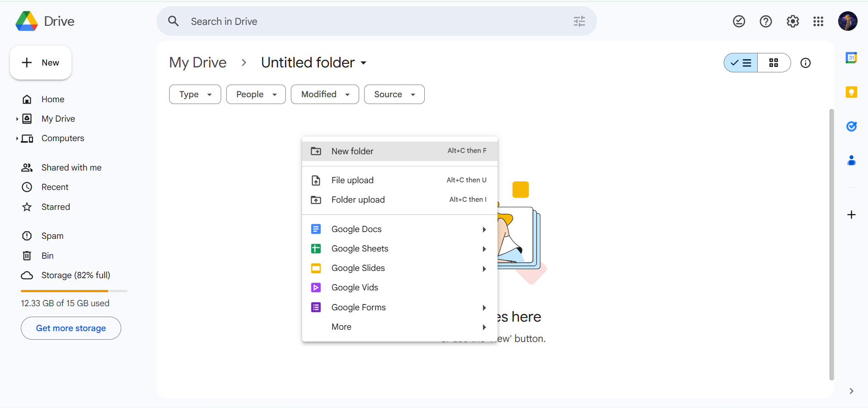Viewport: 868px width, 408px height.
Task: Open Untitled folder dropdown arrow
Action: (x=364, y=63)
